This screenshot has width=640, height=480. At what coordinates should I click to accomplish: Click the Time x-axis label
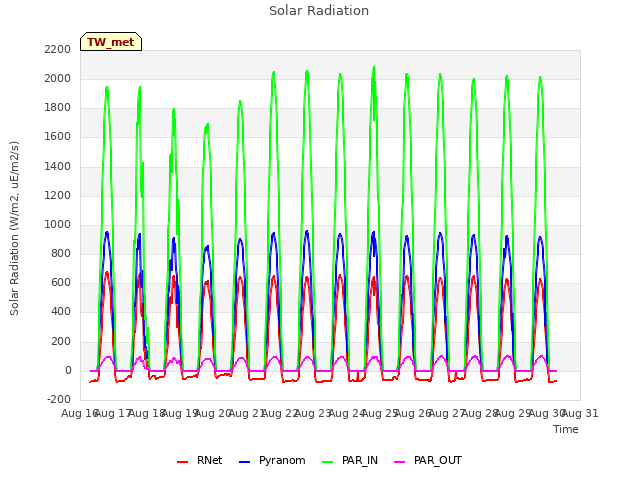(566, 429)
